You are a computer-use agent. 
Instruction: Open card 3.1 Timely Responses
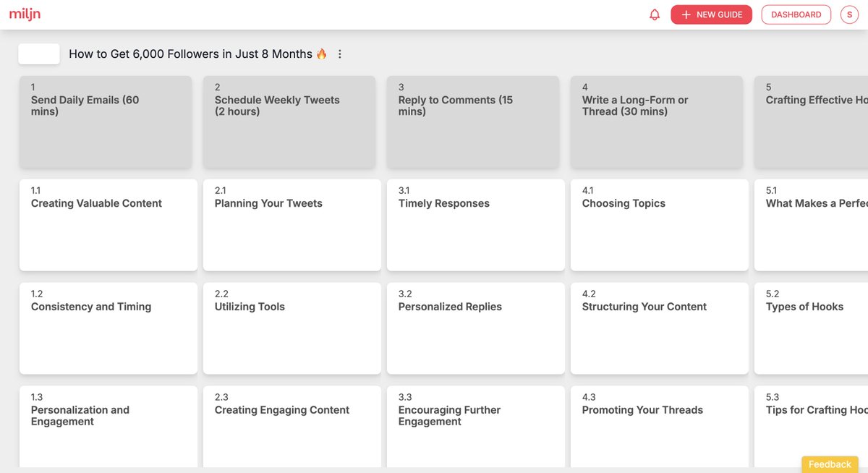click(476, 225)
